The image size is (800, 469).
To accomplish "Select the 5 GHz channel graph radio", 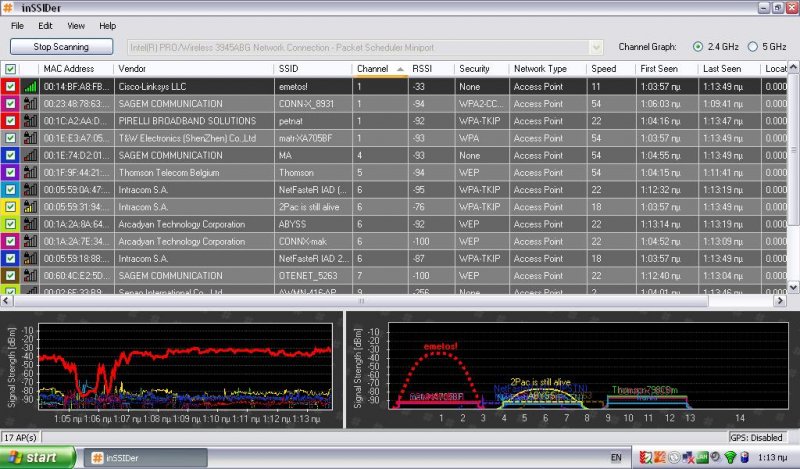I will [753, 46].
